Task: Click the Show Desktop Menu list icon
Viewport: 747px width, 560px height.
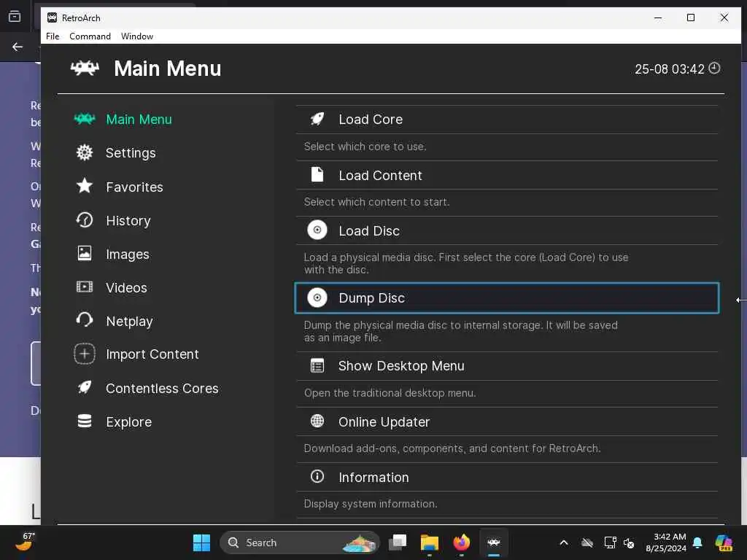Action: click(x=317, y=366)
